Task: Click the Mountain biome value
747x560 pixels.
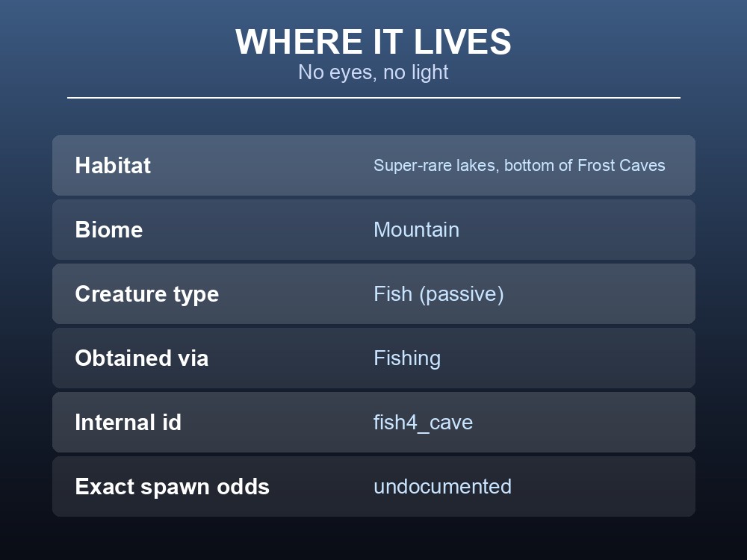Action: [x=416, y=229]
